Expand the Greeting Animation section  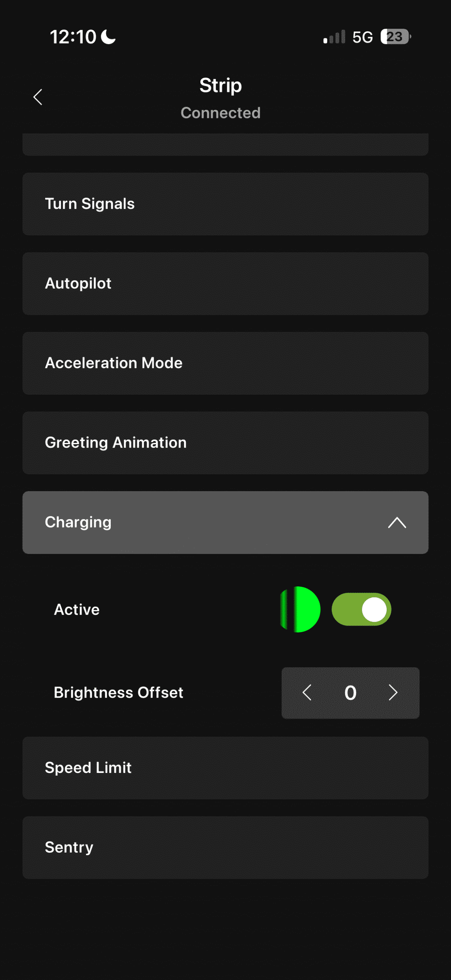pos(225,443)
